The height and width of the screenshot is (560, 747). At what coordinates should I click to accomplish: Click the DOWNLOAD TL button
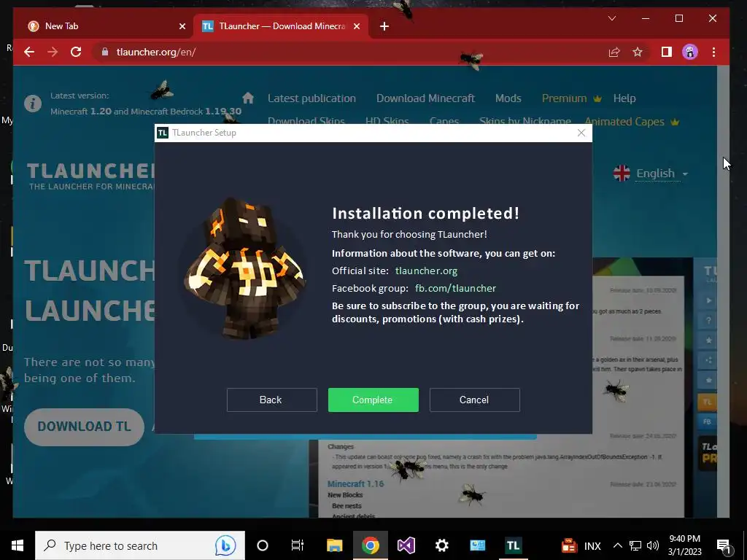(85, 427)
